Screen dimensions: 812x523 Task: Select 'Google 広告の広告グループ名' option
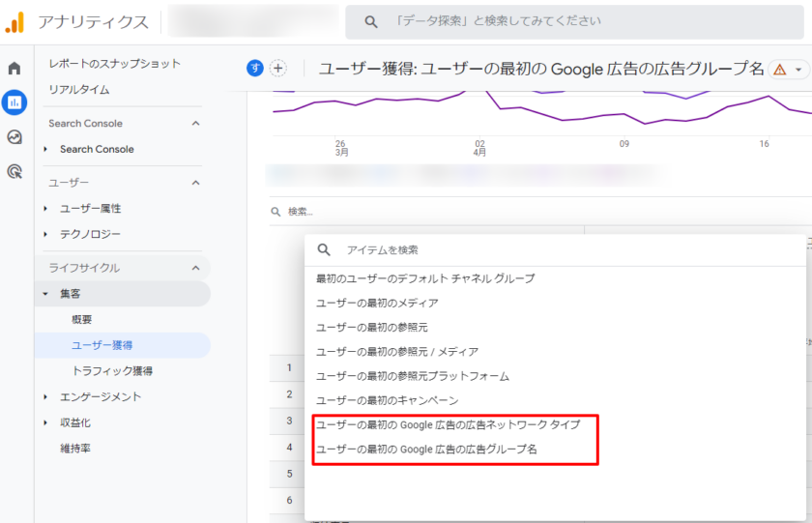click(x=426, y=449)
